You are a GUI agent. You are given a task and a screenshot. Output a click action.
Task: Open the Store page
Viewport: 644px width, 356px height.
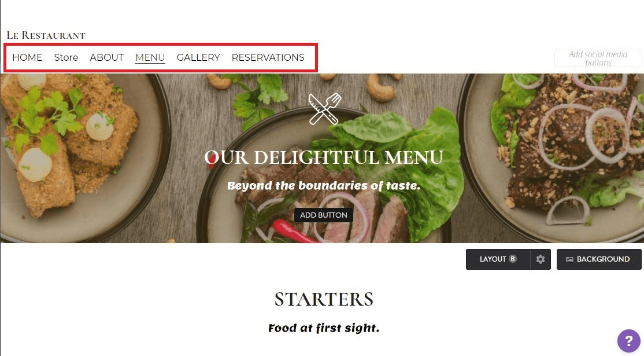click(x=66, y=57)
